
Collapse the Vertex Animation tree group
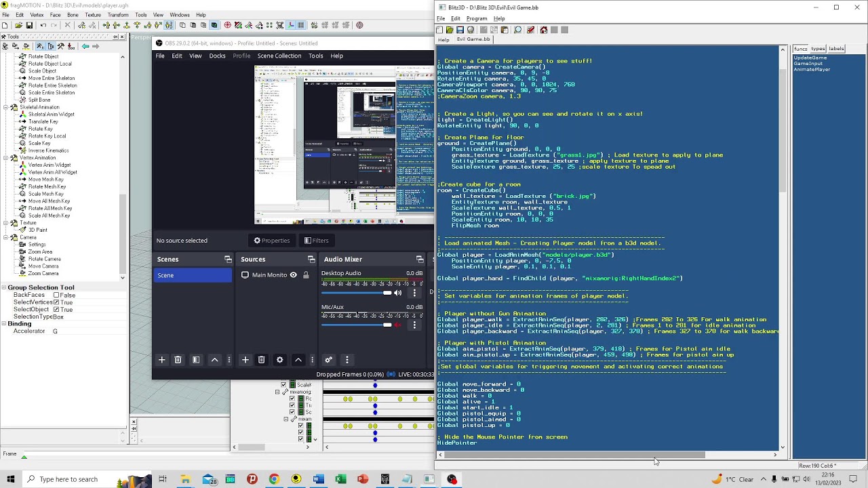(x=6, y=158)
